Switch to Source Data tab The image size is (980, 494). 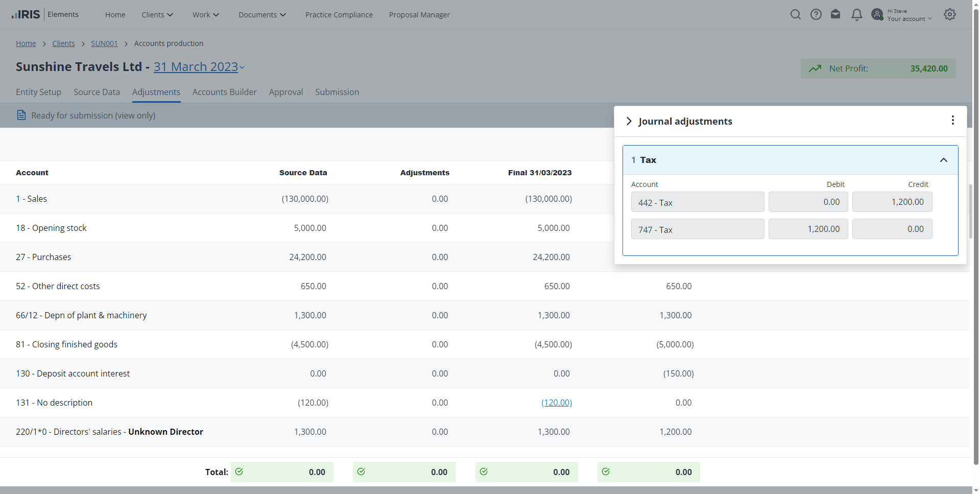[97, 92]
